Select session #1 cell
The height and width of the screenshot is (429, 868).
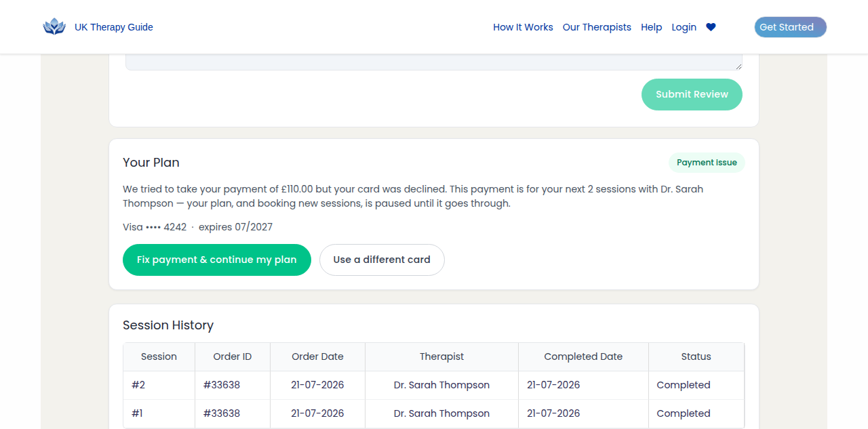(159, 413)
